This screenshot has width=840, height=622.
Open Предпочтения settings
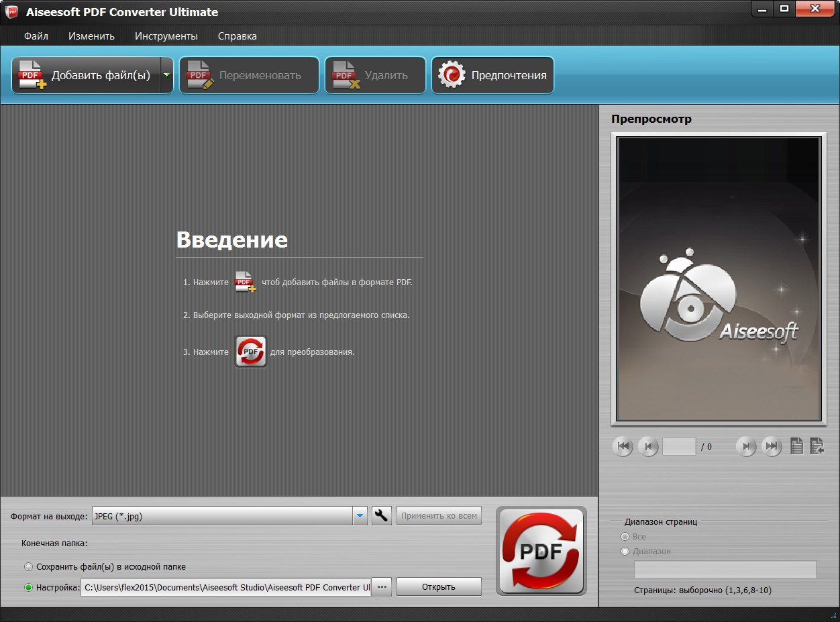tap(492, 75)
